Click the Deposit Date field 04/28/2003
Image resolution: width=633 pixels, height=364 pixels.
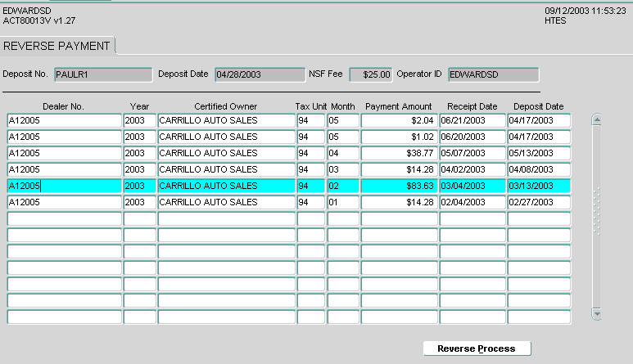click(259, 74)
